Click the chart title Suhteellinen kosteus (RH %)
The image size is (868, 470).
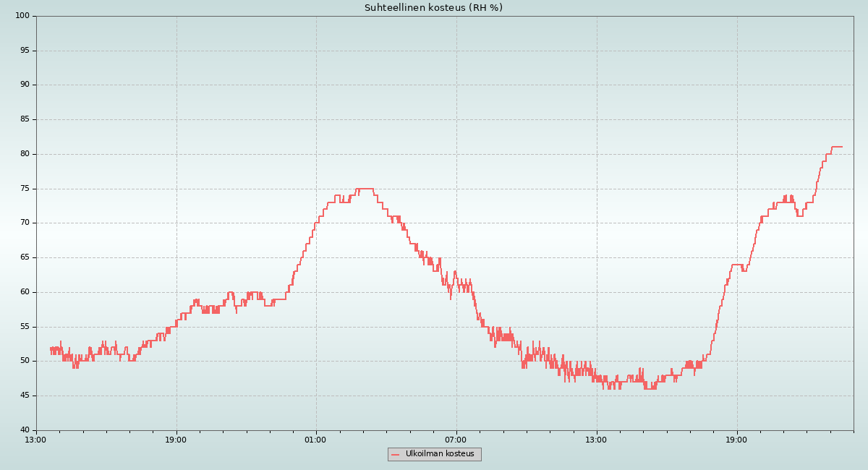pos(433,8)
